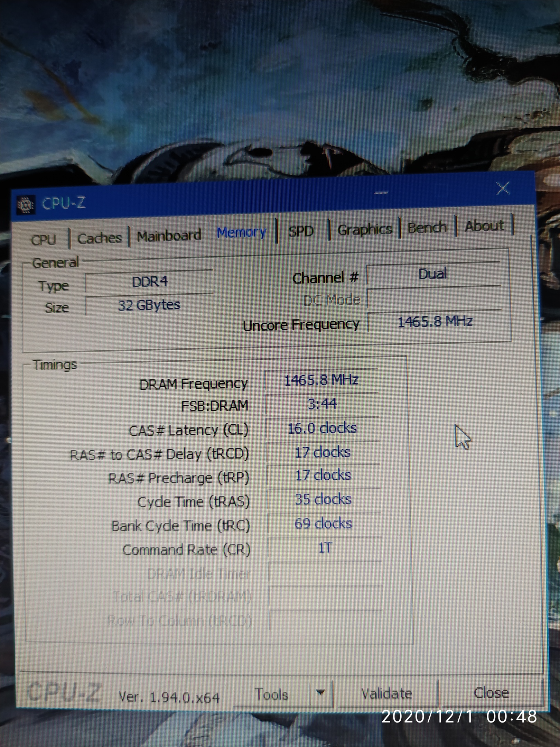Click the Command Rate (CR) label
The image size is (560, 747).
186,550
